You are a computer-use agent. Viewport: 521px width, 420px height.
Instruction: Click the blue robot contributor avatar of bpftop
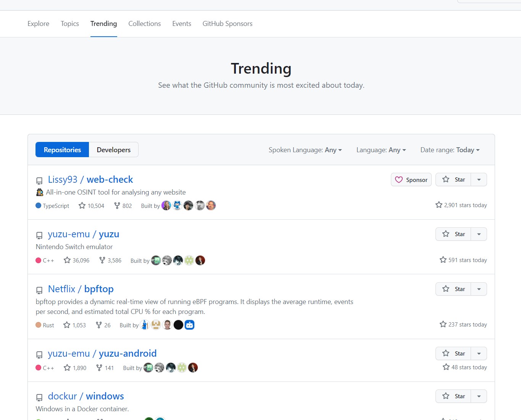[190, 325]
